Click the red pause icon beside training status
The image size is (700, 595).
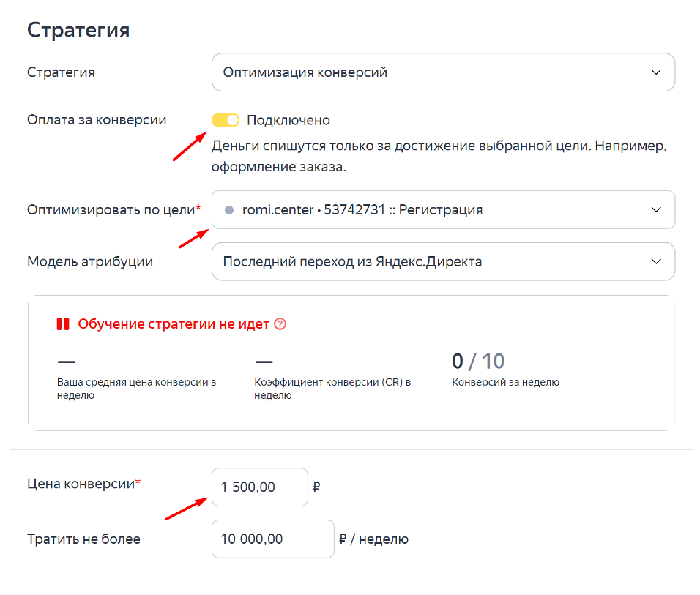point(64,323)
